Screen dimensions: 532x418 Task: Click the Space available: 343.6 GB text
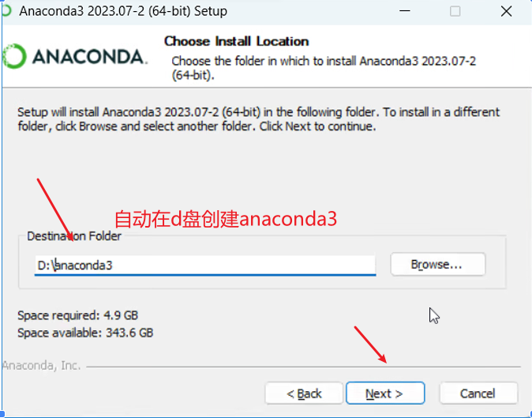85,333
